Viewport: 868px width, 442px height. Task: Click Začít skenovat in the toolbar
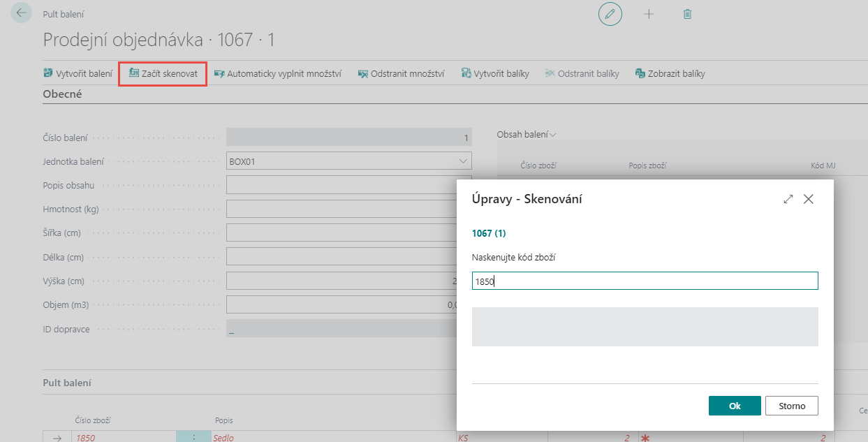163,73
